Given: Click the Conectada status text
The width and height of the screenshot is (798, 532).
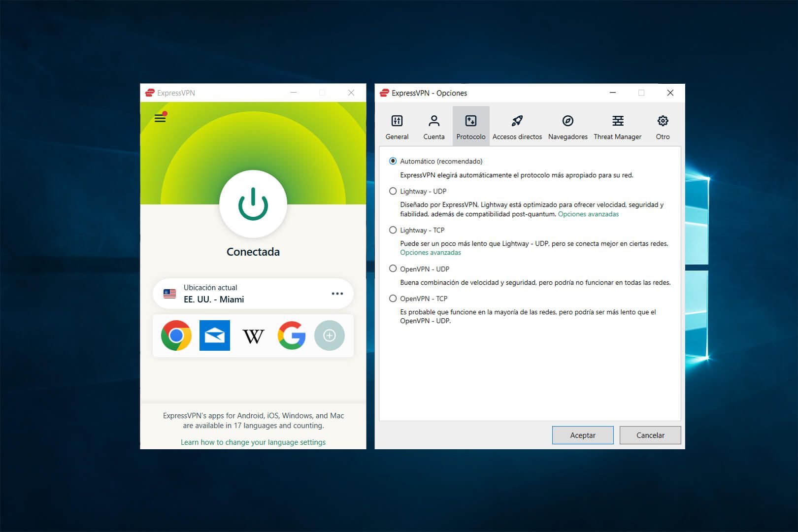Looking at the screenshot, I should pos(253,252).
